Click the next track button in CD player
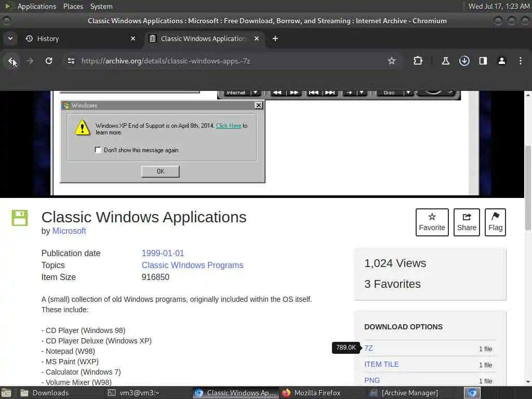This screenshot has width=532, height=399. coord(330,92)
